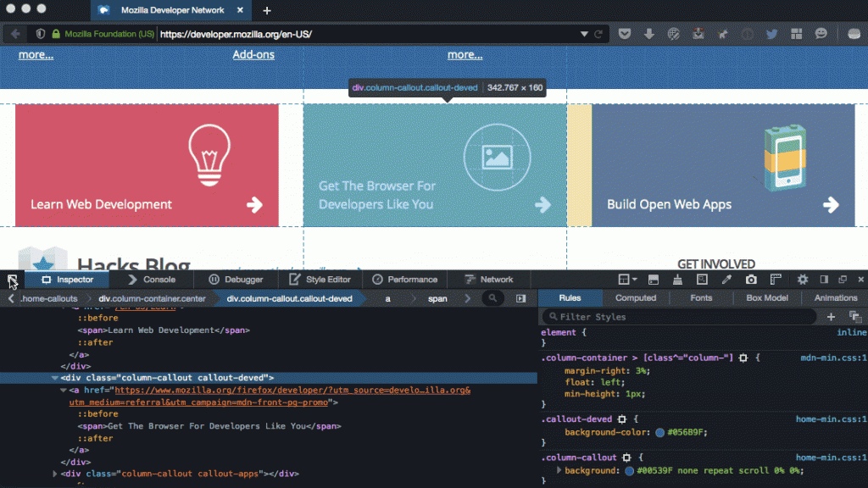Toggle the rulers icon in devtools
868x488 pixels.
(776, 280)
